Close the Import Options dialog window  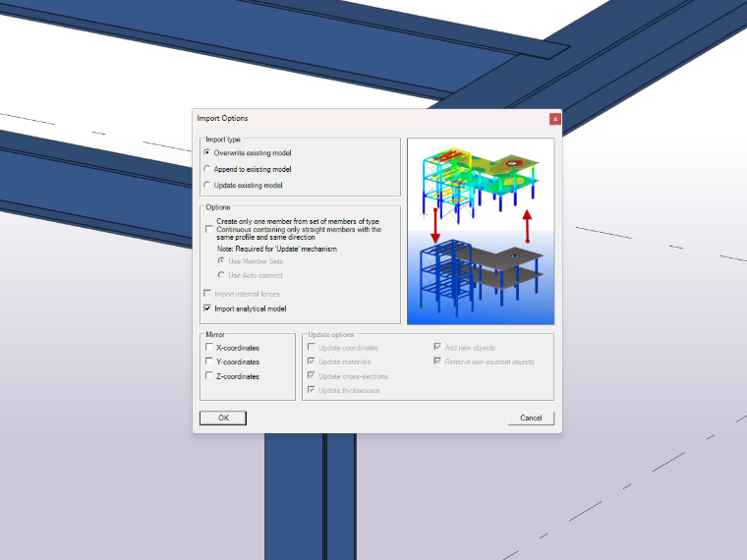tap(555, 119)
